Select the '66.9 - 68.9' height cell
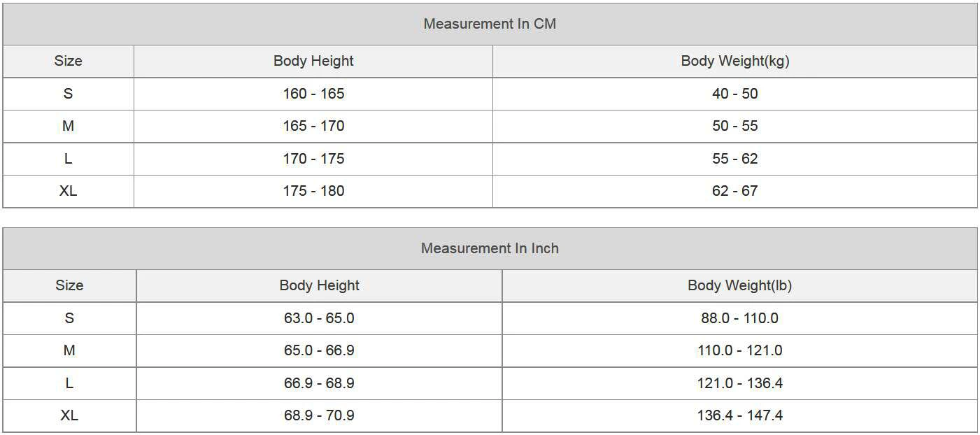 (319, 383)
